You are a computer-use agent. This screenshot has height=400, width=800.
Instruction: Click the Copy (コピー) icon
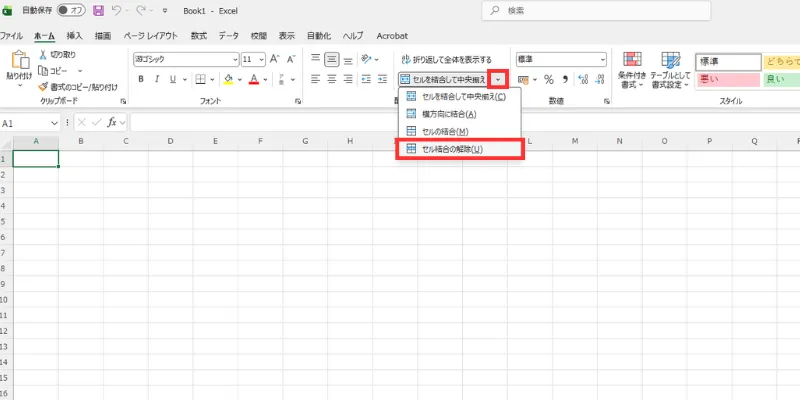tap(43, 71)
